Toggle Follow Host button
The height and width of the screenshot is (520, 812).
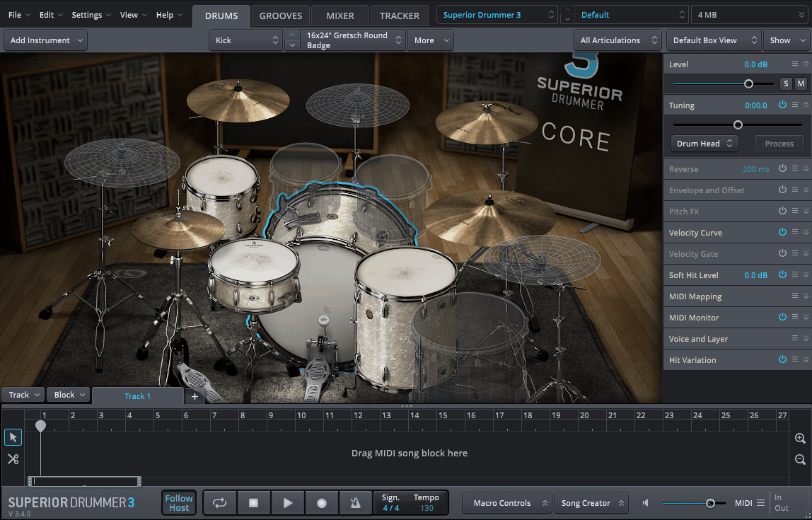point(179,503)
